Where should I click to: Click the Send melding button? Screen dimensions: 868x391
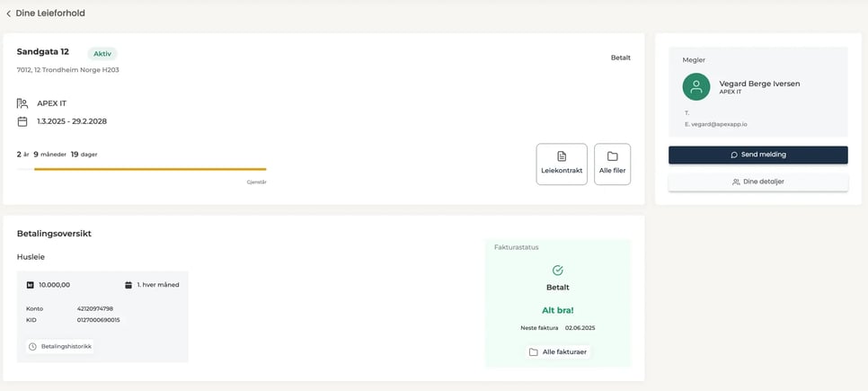[757, 155]
